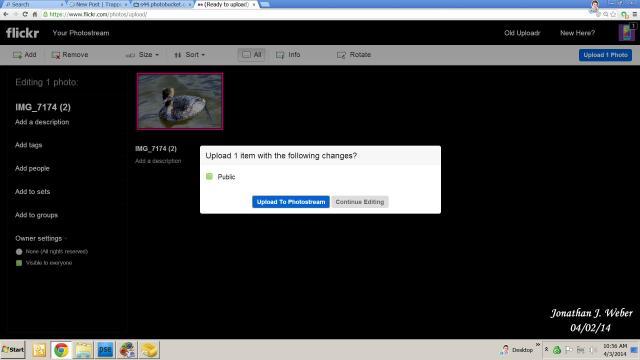Click the browser back arrow
Image resolution: width=640 pixels, height=360 pixels.
click(x=6, y=14)
